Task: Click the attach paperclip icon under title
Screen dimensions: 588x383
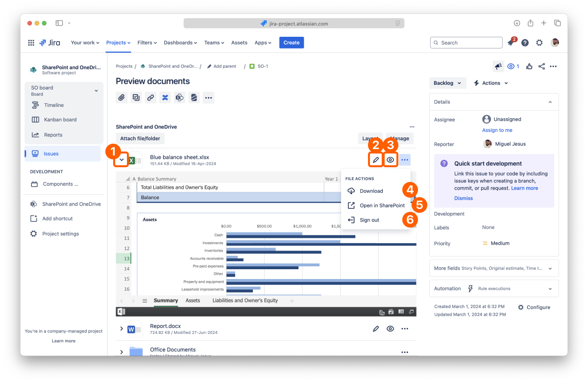Action: (122, 98)
